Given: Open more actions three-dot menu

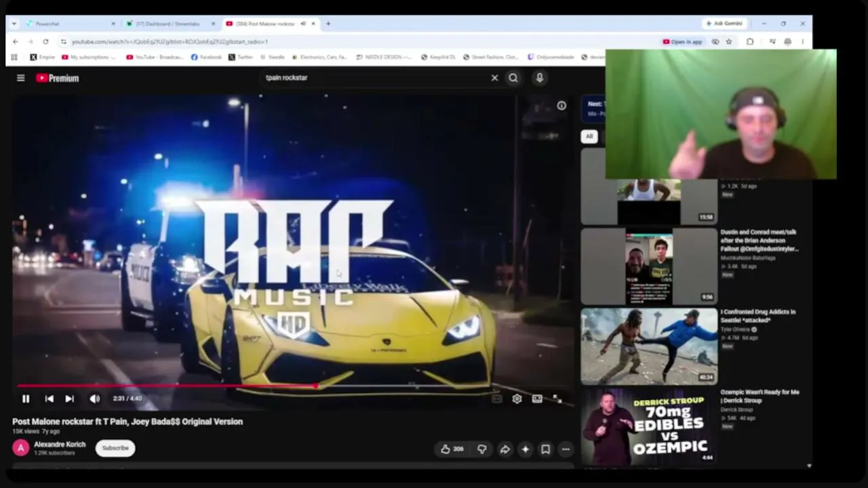Looking at the screenshot, I should 566,449.
